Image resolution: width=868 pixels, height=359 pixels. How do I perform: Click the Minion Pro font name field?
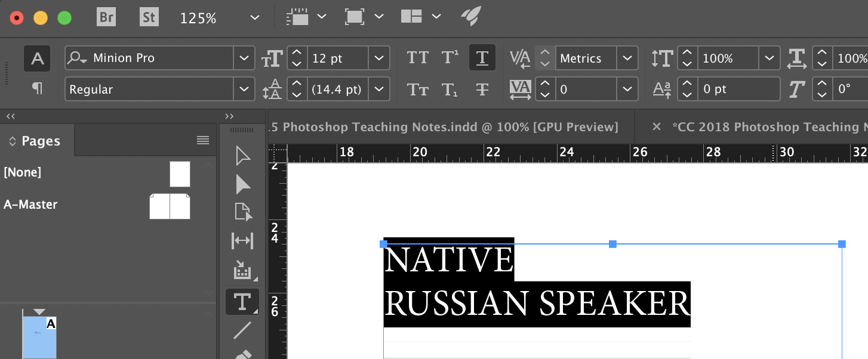pyautogui.click(x=149, y=58)
